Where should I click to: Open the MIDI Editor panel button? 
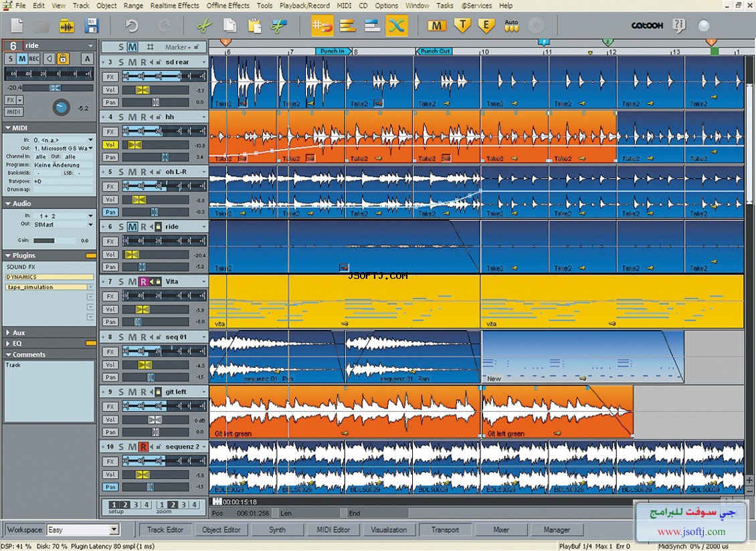[x=333, y=530]
